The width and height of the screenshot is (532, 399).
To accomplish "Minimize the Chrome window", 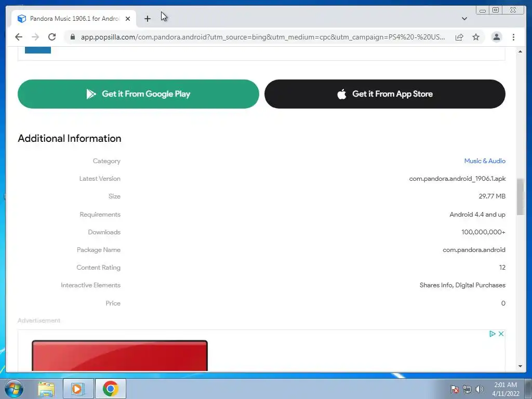I will point(483,10).
